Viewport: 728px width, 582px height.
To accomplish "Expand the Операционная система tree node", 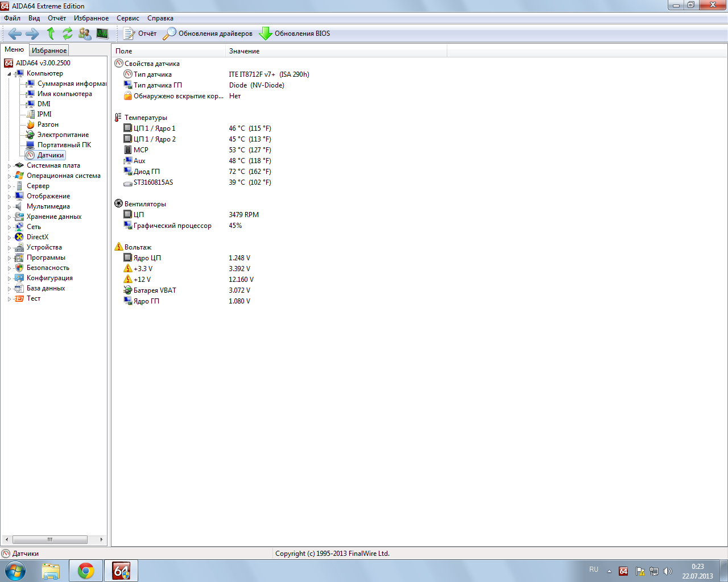I will 9,176.
